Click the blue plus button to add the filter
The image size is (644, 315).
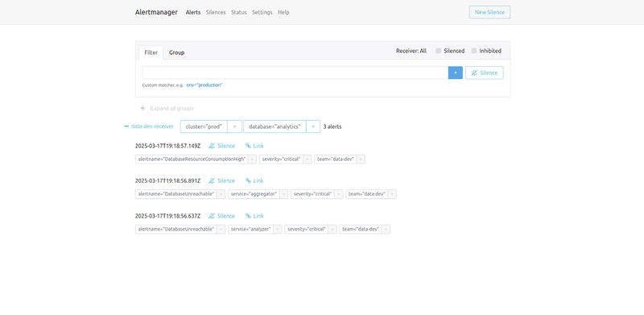click(x=455, y=73)
